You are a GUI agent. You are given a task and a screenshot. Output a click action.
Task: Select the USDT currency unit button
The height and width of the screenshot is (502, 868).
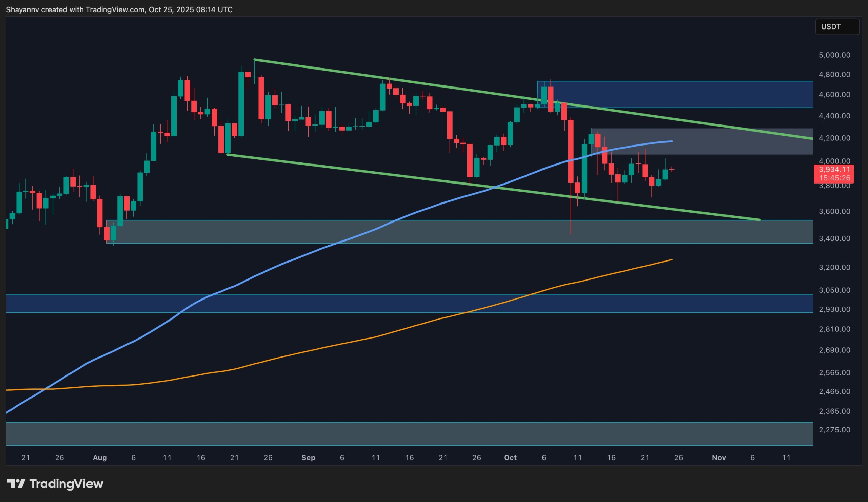coord(838,26)
